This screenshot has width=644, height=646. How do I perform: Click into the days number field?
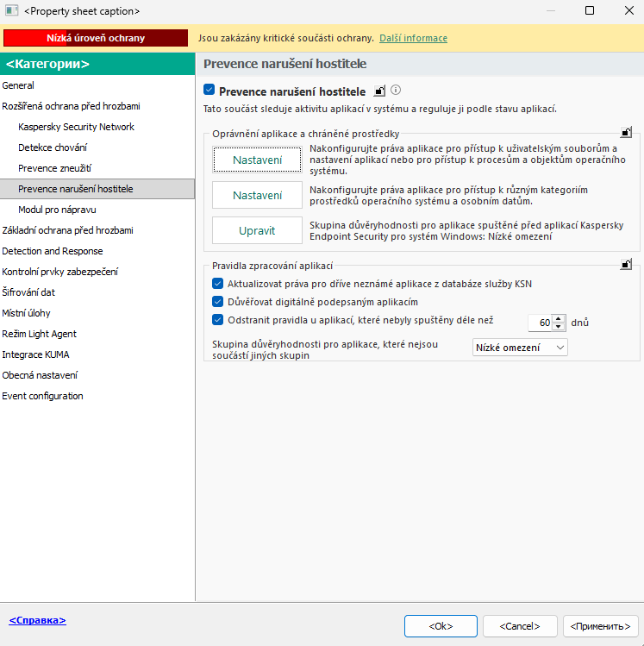click(540, 323)
